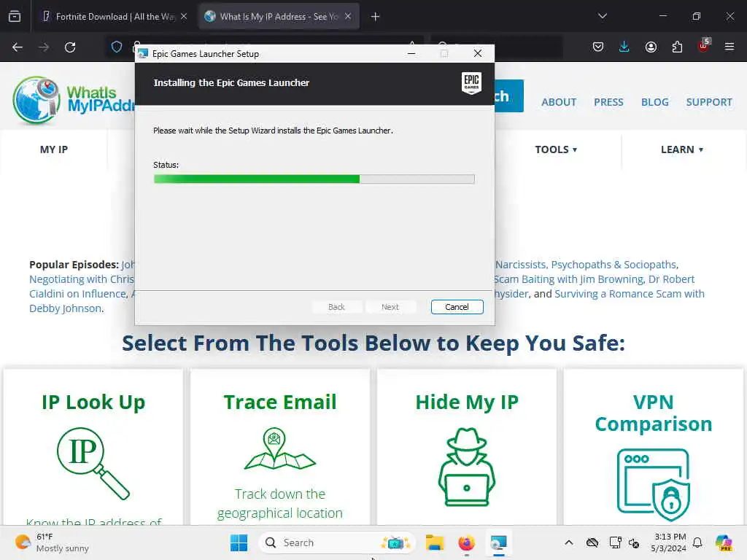Open the red uBlock extension icon
Viewport: 747px width, 560px height.
704,46
